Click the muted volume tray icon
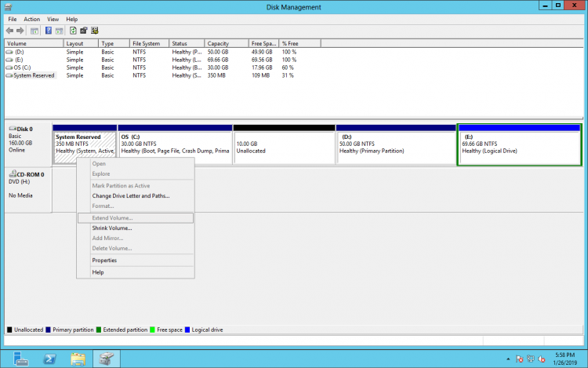Viewport: 588px width, 368px height. (542, 359)
